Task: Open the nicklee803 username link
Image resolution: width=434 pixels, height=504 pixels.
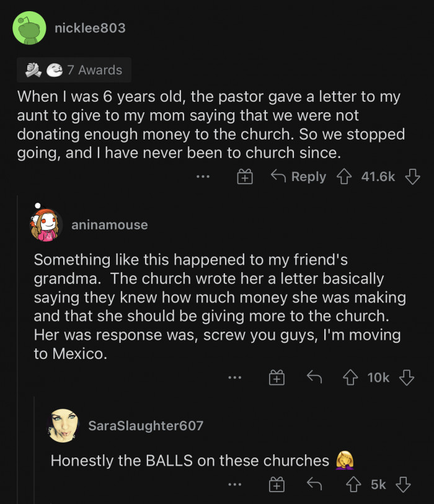Action: 89,28
